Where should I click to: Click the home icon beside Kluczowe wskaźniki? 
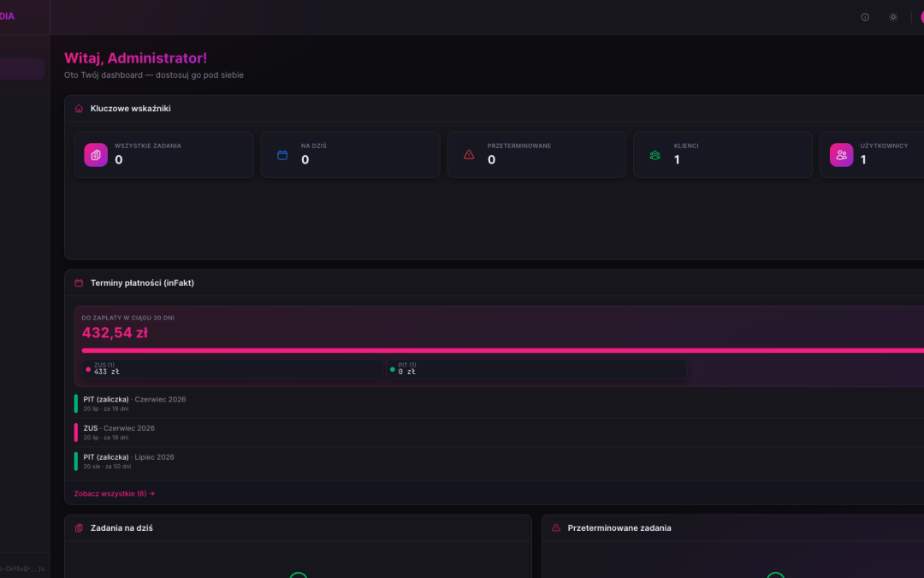tap(79, 109)
